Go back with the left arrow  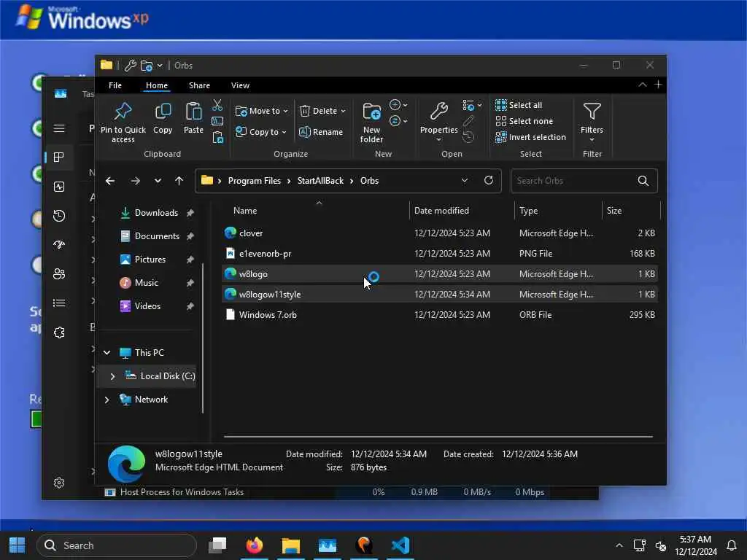[x=110, y=181]
